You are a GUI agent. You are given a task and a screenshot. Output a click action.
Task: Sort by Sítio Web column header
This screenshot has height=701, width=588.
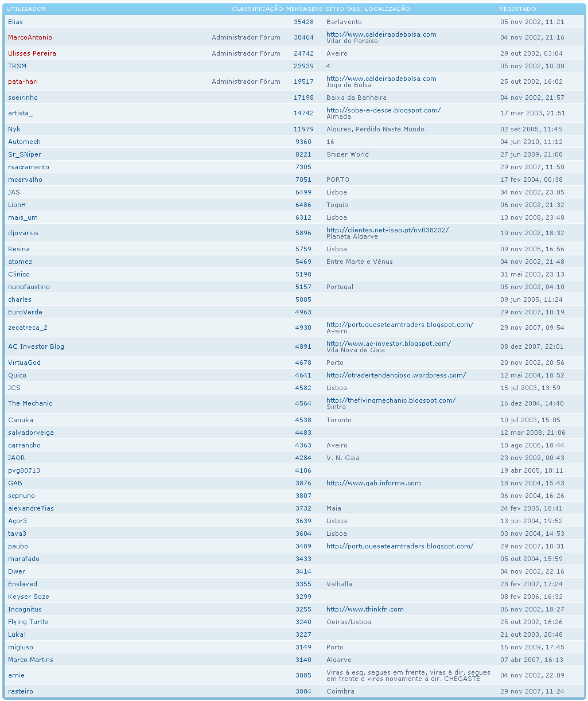343,9
